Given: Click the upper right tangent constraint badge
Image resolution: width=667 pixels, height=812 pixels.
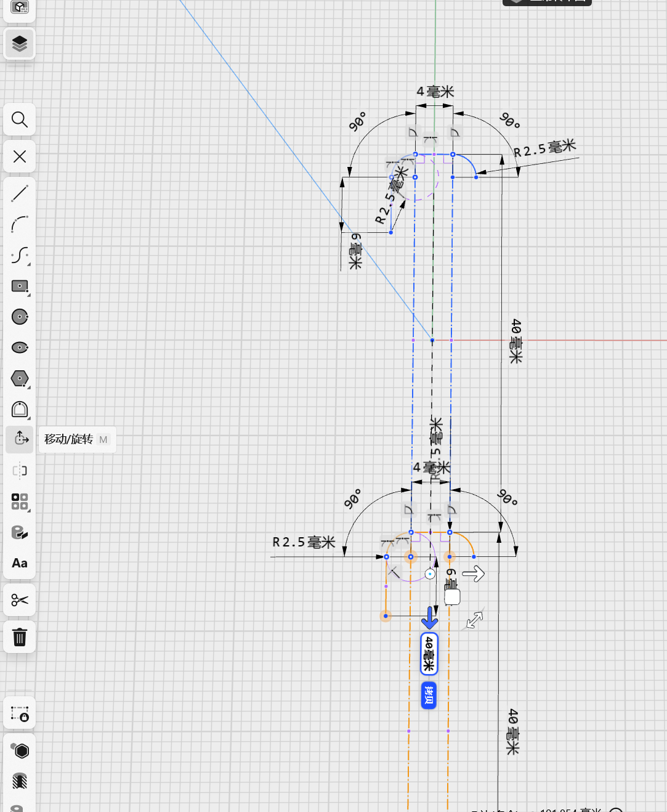Looking at the screenshot, I should coord(455,132).
